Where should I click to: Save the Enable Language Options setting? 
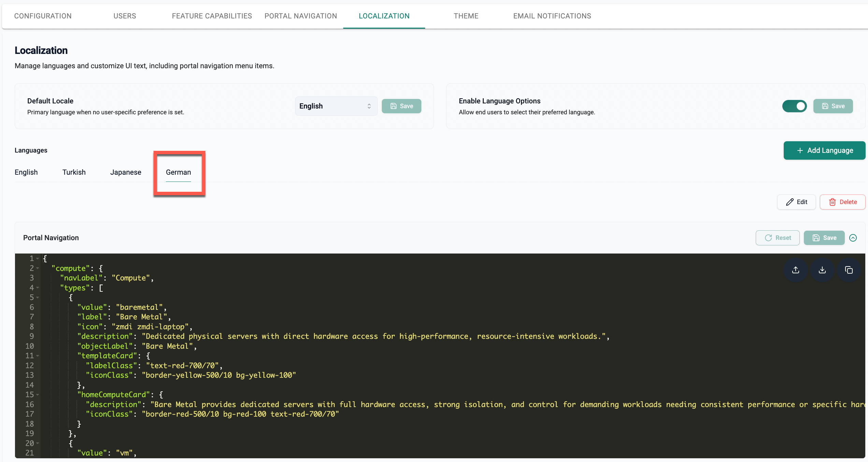click(833, 106)
